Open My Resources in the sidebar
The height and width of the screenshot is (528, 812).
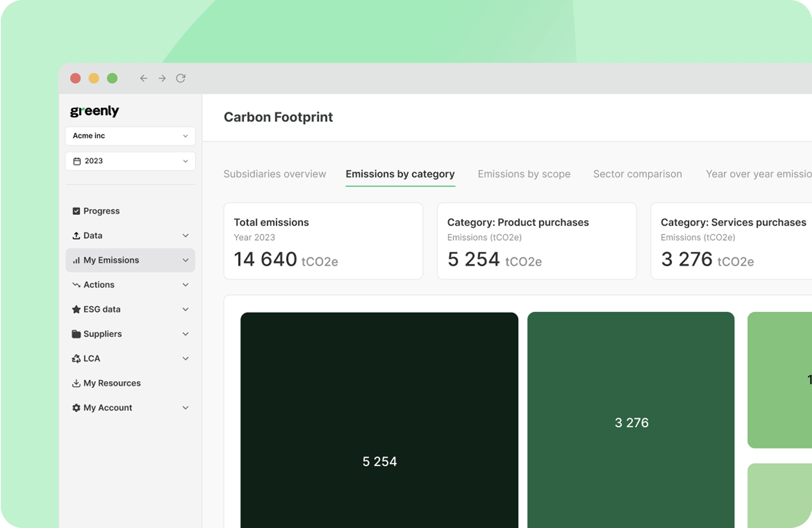pos(130,383)
